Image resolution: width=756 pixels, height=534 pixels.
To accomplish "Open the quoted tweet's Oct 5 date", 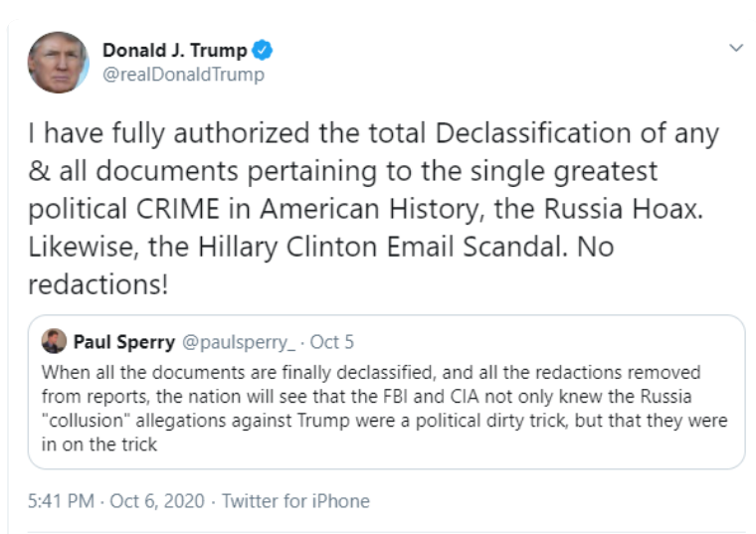I will tap(332, 342).
